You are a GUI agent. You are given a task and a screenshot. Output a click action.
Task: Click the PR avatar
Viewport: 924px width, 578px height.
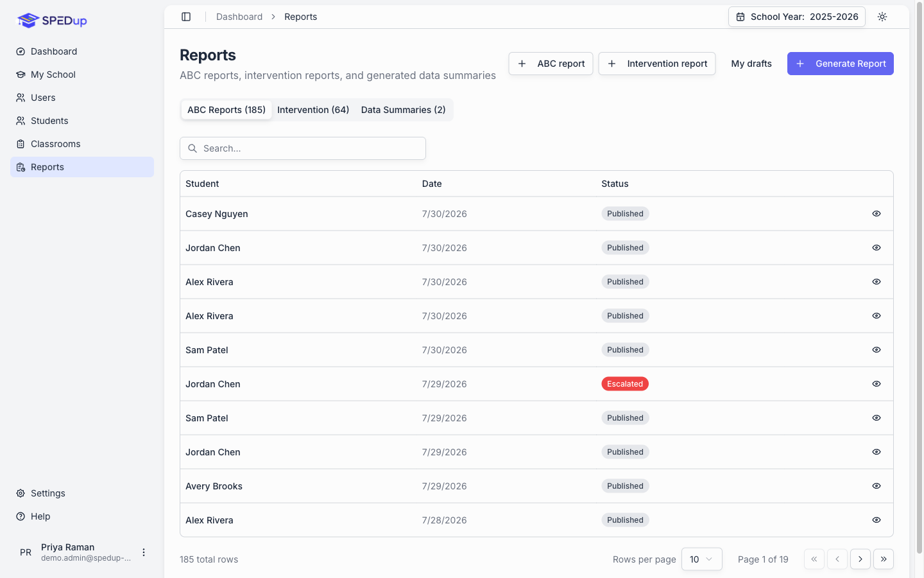pyautogui.click(x=26, y=552)
